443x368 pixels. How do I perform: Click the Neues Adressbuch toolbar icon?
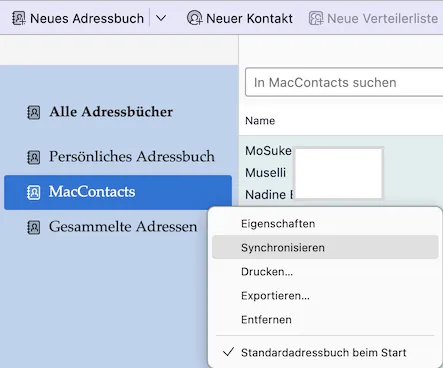coord(19,18)
